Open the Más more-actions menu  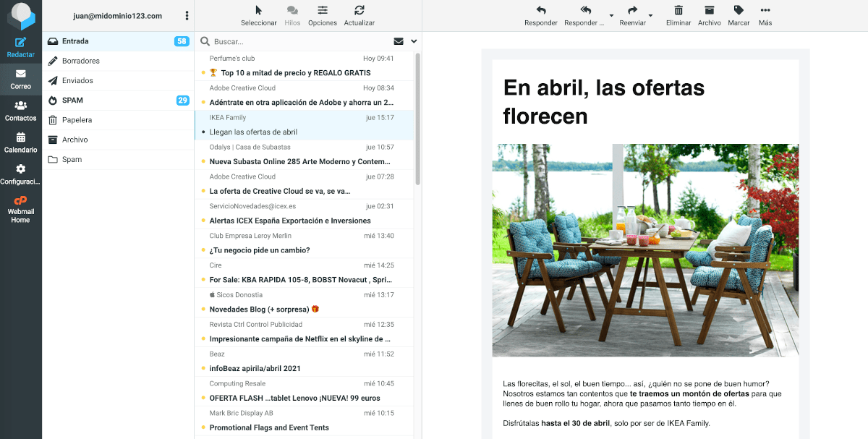765,15
